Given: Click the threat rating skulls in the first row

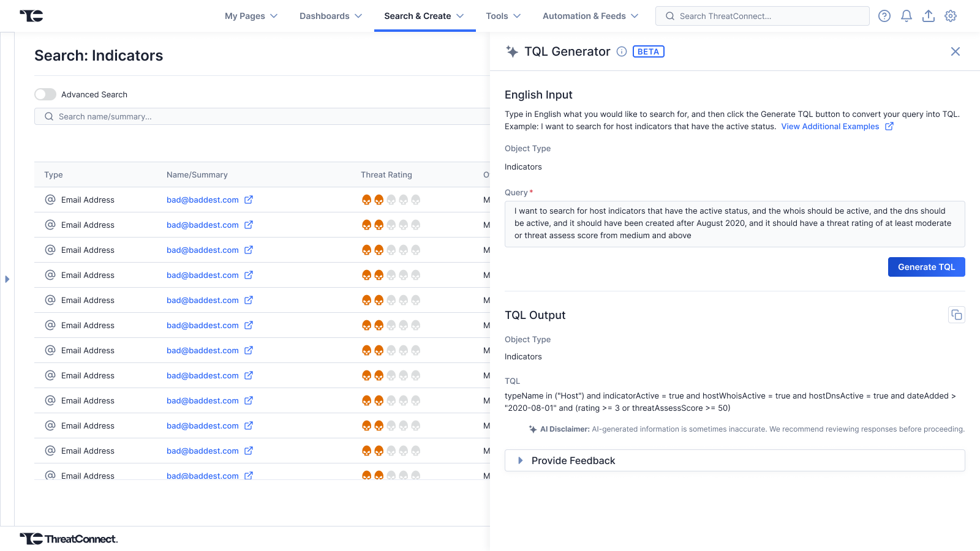Looking at the screenshot, I should pyautogui.click(x=391, y=200).
